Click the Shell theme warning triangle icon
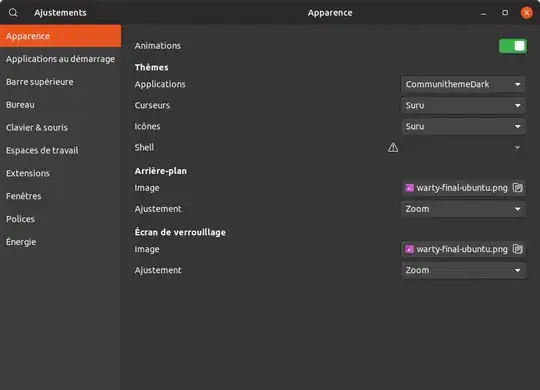Screen dimensions: 540x390 pyautogui.click(x=393, y=147)
